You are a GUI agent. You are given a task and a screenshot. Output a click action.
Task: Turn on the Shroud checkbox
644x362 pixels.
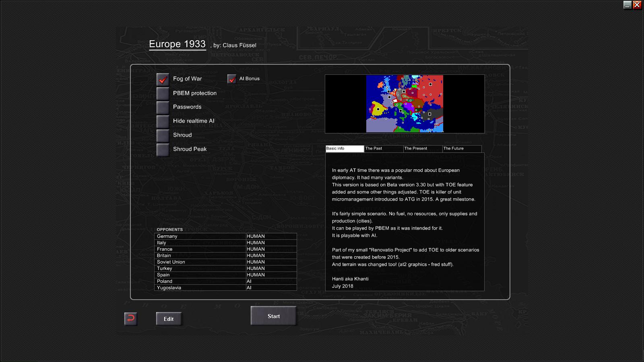pos(163,136)
